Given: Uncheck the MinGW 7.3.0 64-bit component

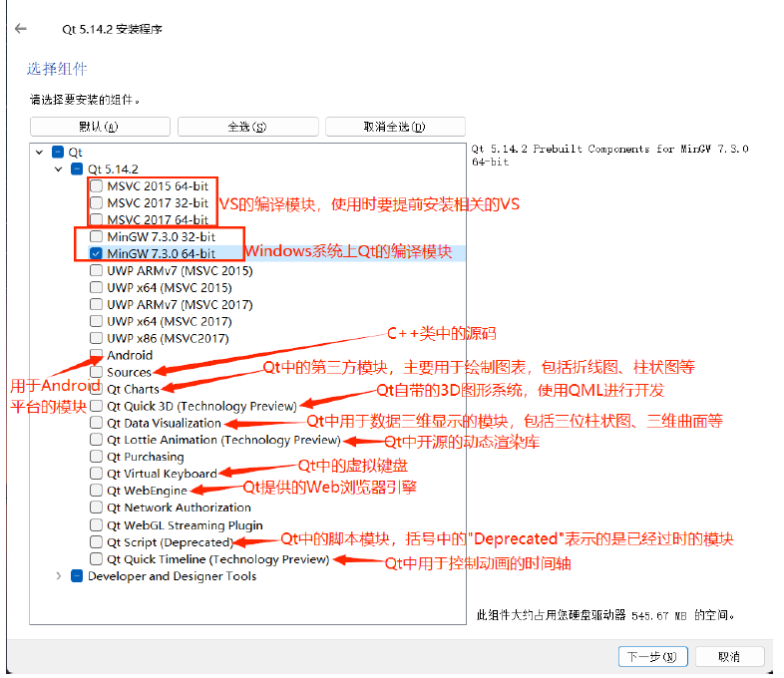Looking at the screenshot, I should pyautogui.click(x=96, y=254).
